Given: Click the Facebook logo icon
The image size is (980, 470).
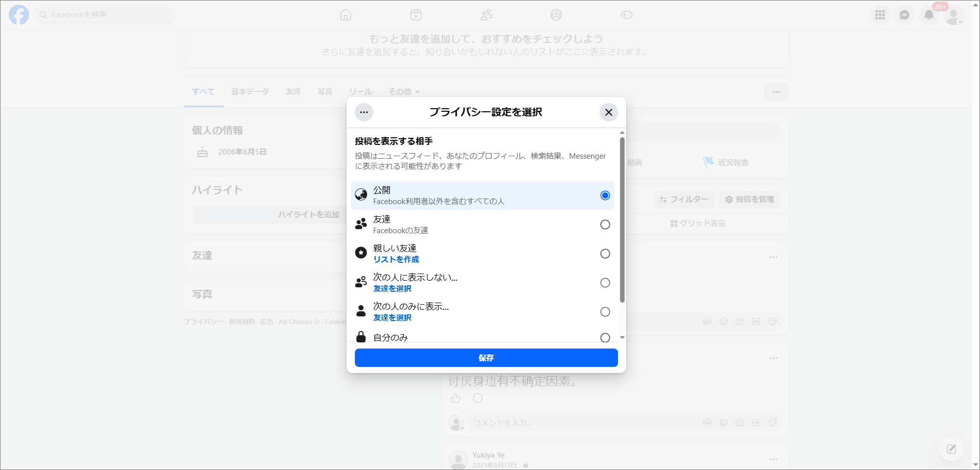Looking at the screenshot, I should pyautogui.click(x=19, y=15).
